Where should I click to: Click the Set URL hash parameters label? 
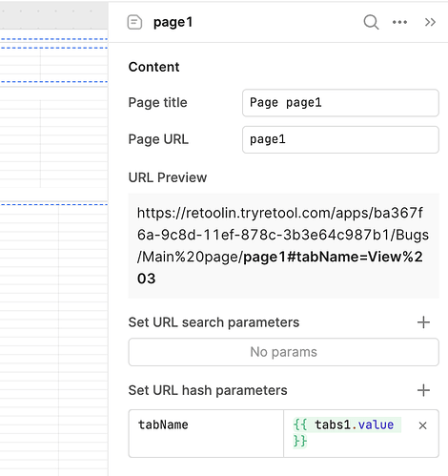[208, 390]
